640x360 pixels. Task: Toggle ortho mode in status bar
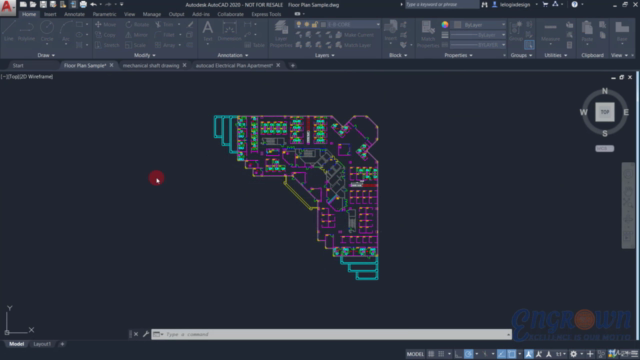tap(458, 354)
